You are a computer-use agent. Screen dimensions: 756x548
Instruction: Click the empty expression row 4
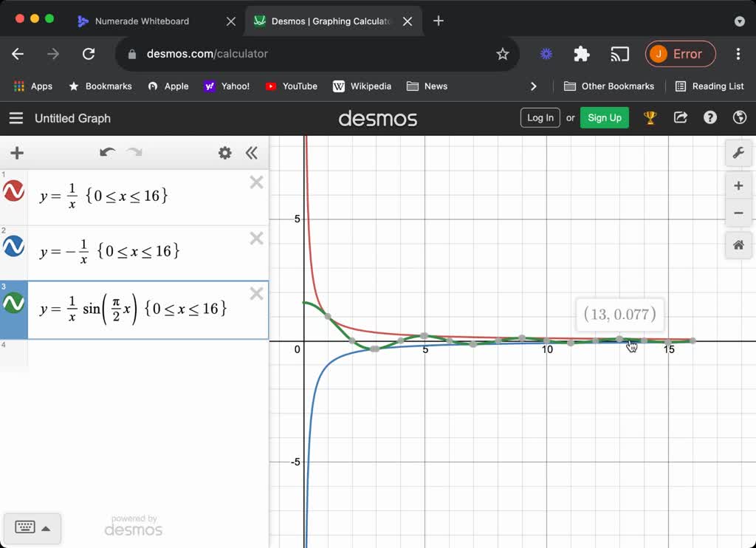pos(148,355)
